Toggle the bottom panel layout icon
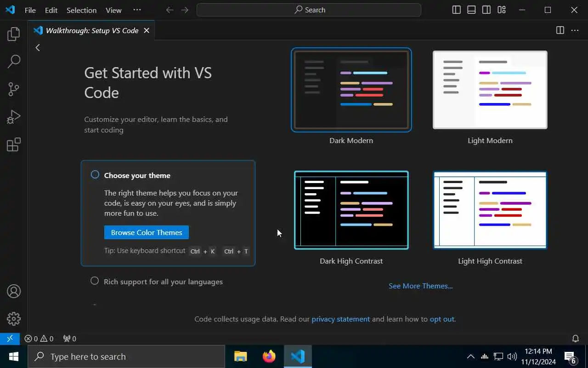This screenshot has height=368, width=588. tap(471, 10)
